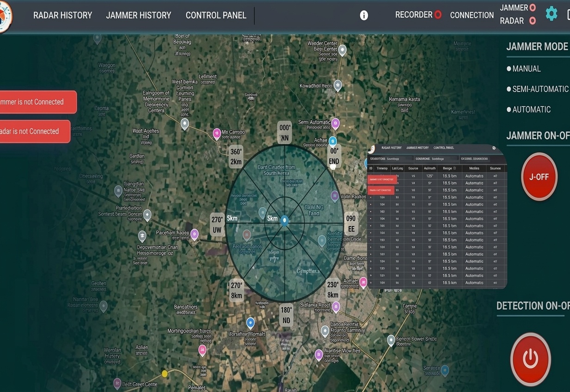
Task: Toggle the RECORDER indicator
Action: click(438, 15)
